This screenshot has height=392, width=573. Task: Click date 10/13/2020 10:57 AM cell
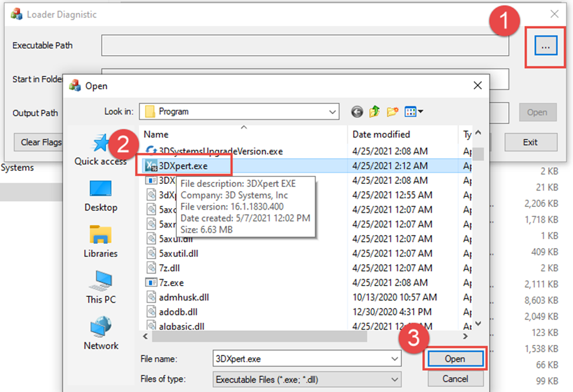[x=395, y=297]
